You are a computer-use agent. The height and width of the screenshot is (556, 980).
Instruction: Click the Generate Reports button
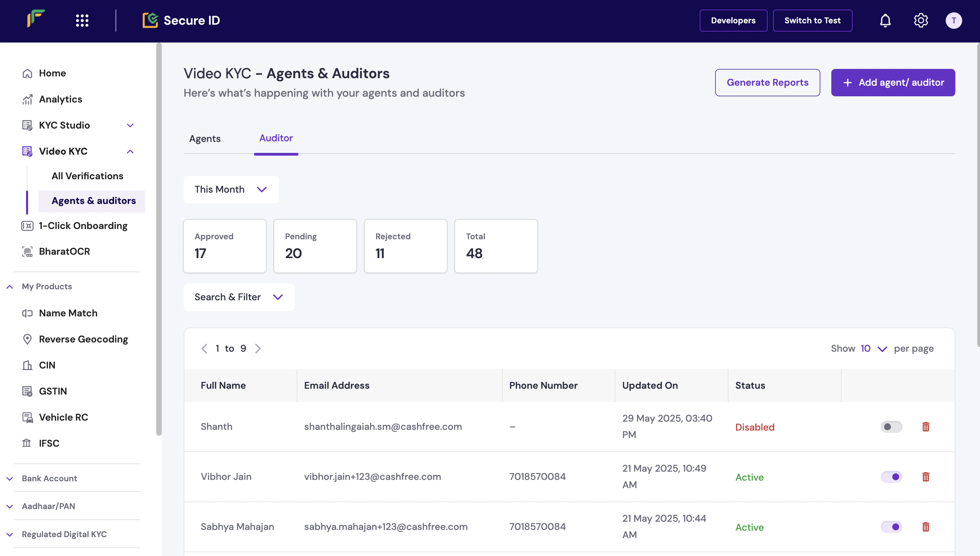768,83
